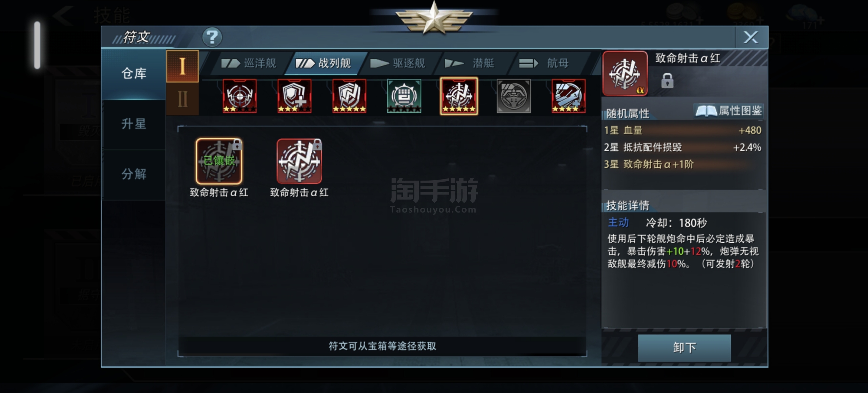This screenshot has height=393, width=868.
Task: Select the four-star missile rune slot
Action: point(569,96)
